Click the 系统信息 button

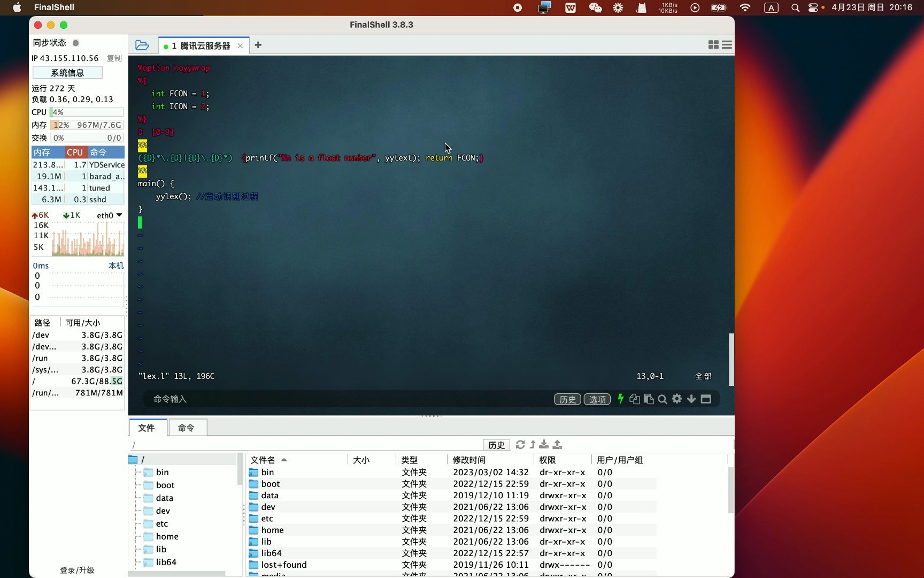click(67, 73)
